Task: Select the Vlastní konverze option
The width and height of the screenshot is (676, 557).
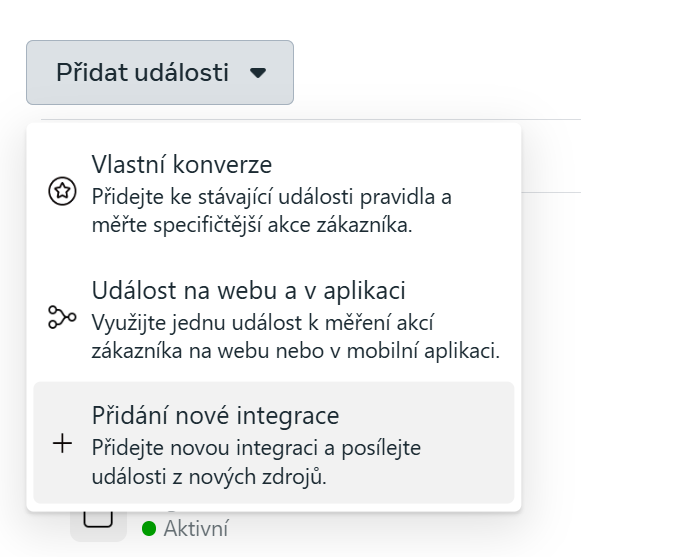Action: click(274, 191)
